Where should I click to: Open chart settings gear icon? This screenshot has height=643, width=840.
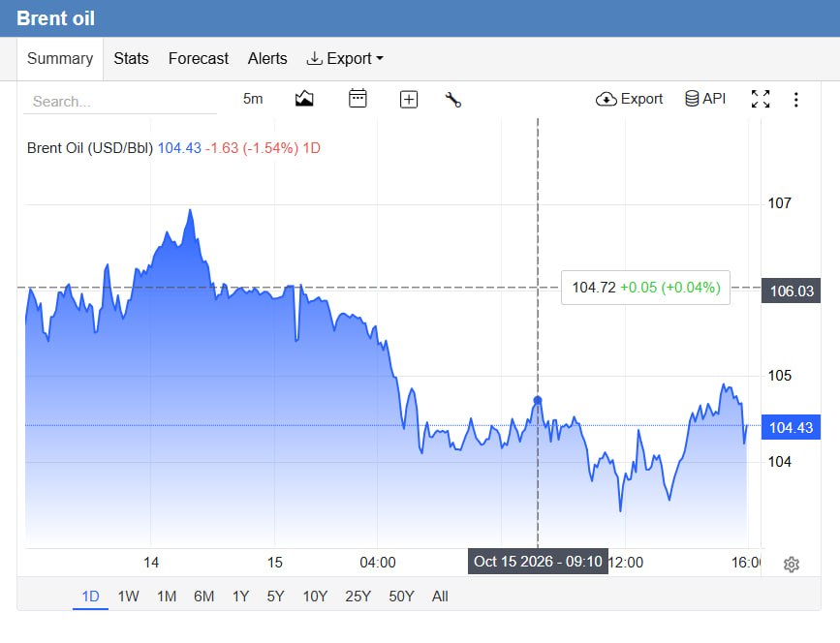(x=792, y=565)
